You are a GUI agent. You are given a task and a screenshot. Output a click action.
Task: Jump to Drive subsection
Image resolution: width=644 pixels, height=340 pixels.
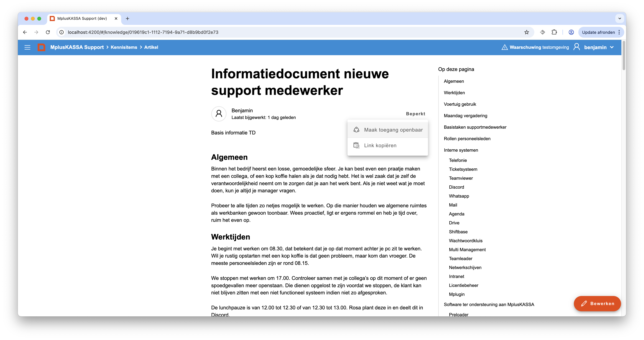[454, 223]
